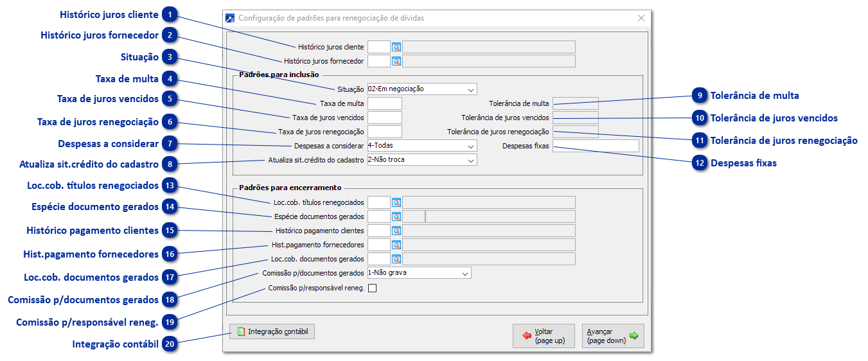The width and height of the screenshot is (868, 361).
Task: Click lookup icon for Histórico juros fornecedor
Action: [x=396, y=62]
